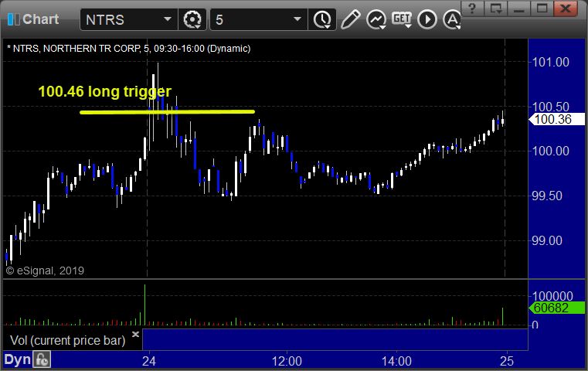588x371 pixels.
Task: Expand the 5 interval dropdown arrow
Action: pyautogui.click(x=297, y=19)
